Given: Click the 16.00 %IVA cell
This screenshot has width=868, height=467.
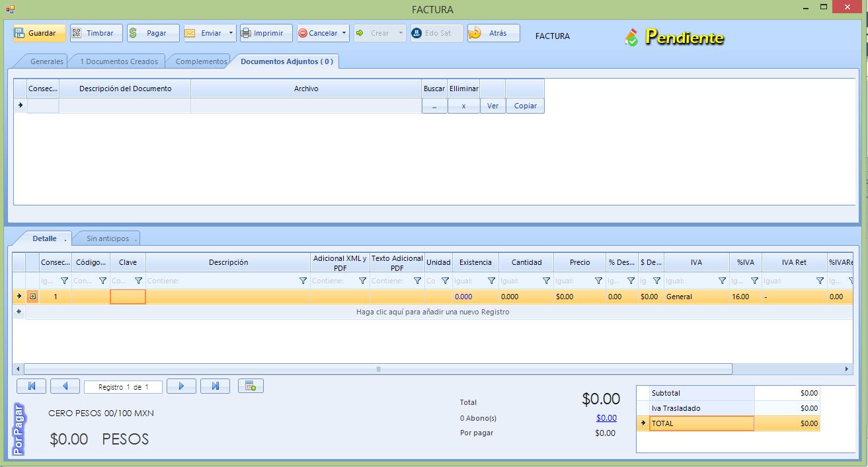Looking at the screenshot, I should (x=746, y=297).
